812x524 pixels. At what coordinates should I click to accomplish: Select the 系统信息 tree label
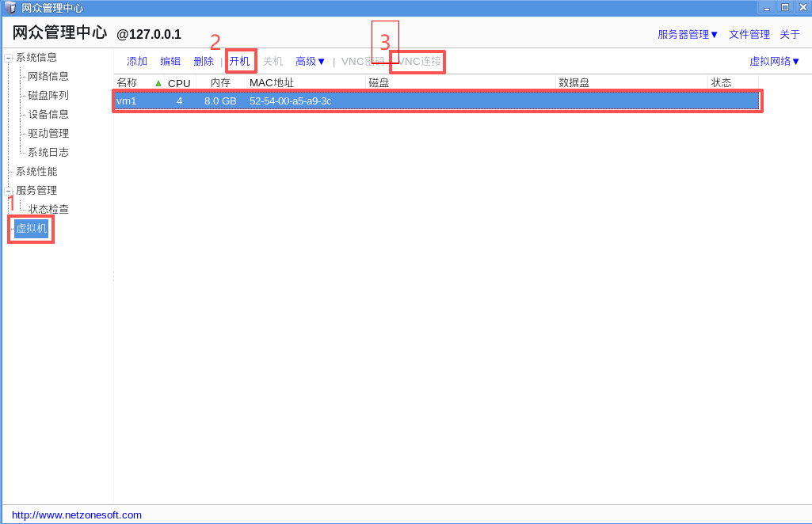point(36,58)
